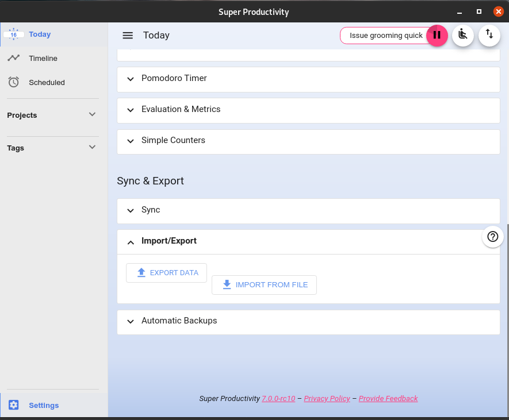509x420 pixels.
Task: Open the Provide Feedback link
Action: pyautogui.click(x=388, y=399)
